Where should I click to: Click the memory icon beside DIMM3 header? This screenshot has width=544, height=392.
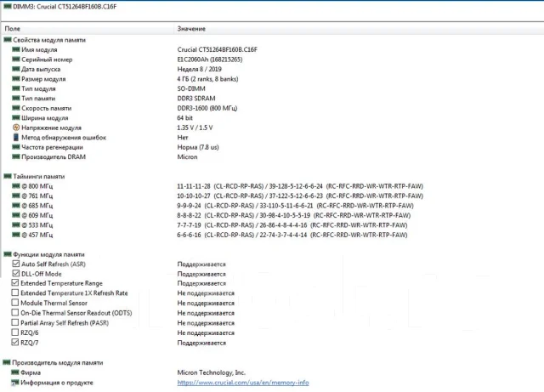coord(8,6)
